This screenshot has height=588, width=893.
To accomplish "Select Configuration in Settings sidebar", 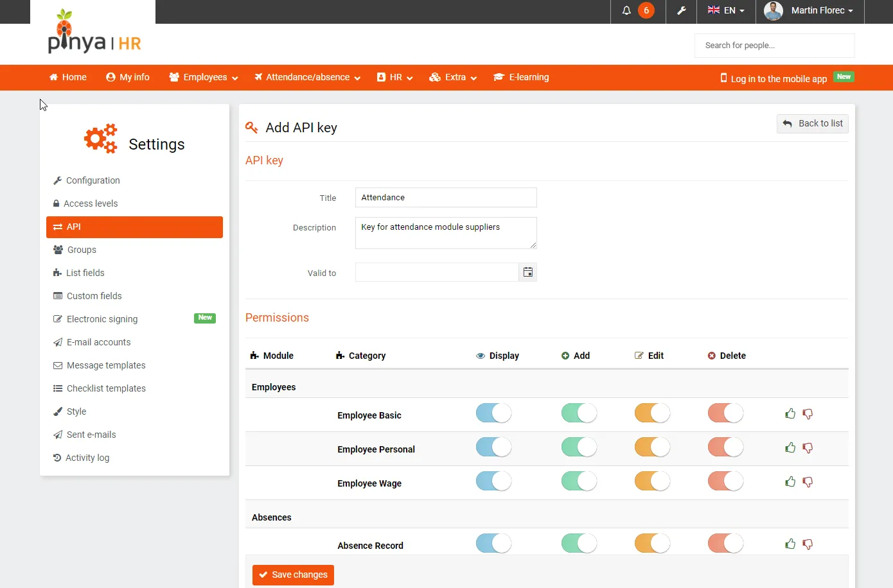I will 134,180.
